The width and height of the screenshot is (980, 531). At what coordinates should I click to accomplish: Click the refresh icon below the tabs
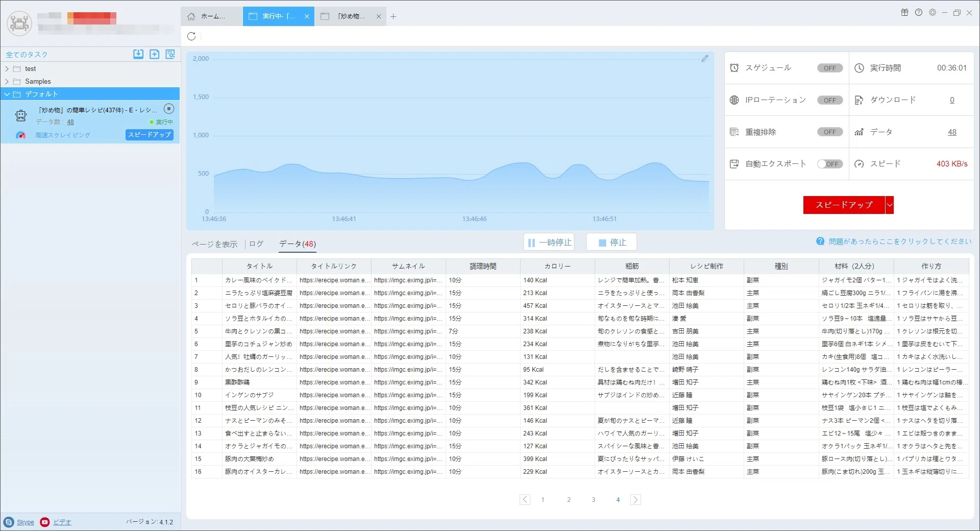[x=191, y=36]
